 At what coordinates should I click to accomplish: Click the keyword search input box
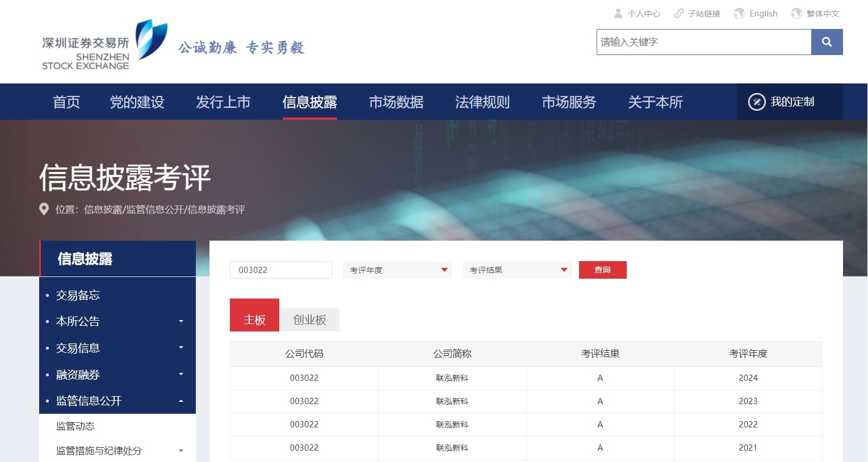click(704, 41)
